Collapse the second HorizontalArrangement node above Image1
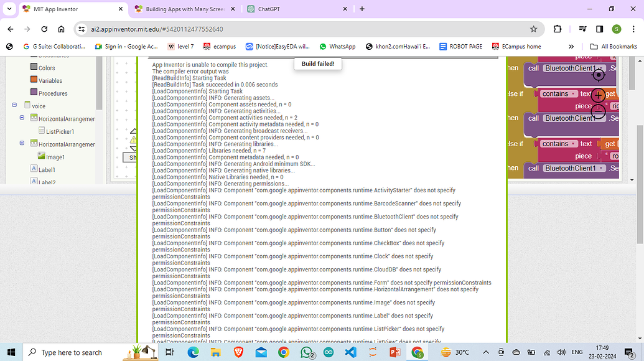 click(x=22, y=143)
